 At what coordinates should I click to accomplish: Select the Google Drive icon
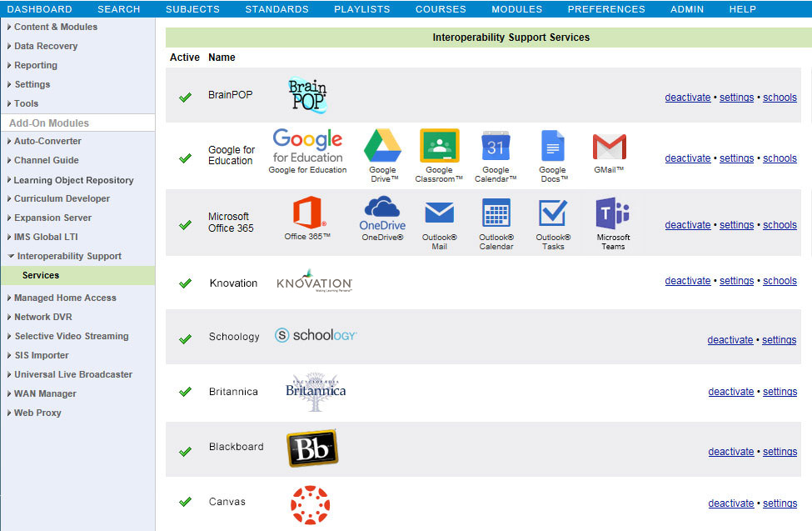pyautogui.click(x=383, y=145)
